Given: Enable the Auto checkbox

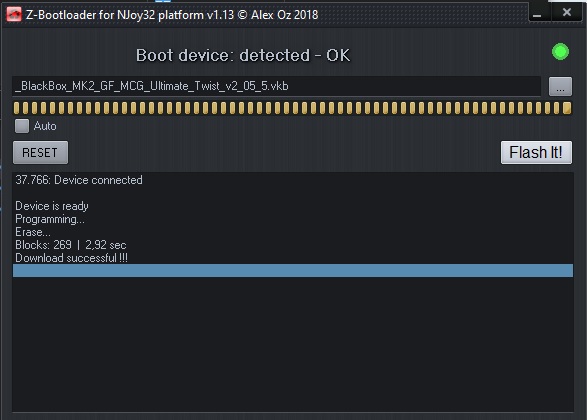Looking at the screenshot, I should (22, 126).
